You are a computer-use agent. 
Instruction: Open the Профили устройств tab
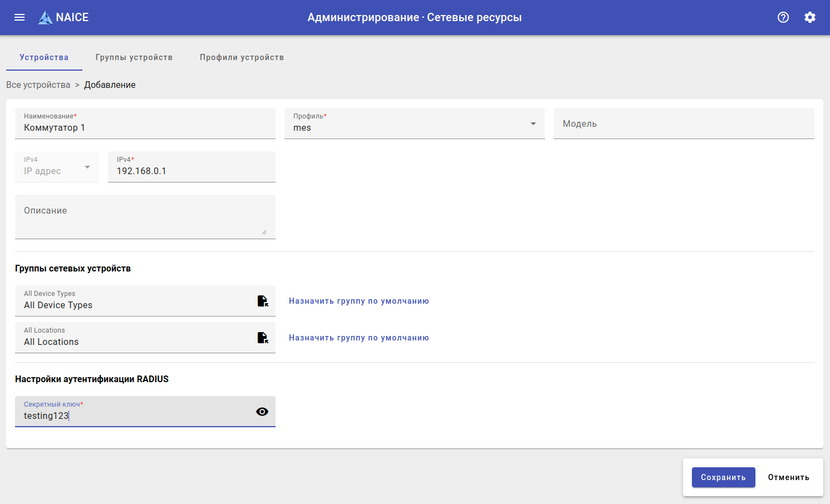[x=242, y=57]
